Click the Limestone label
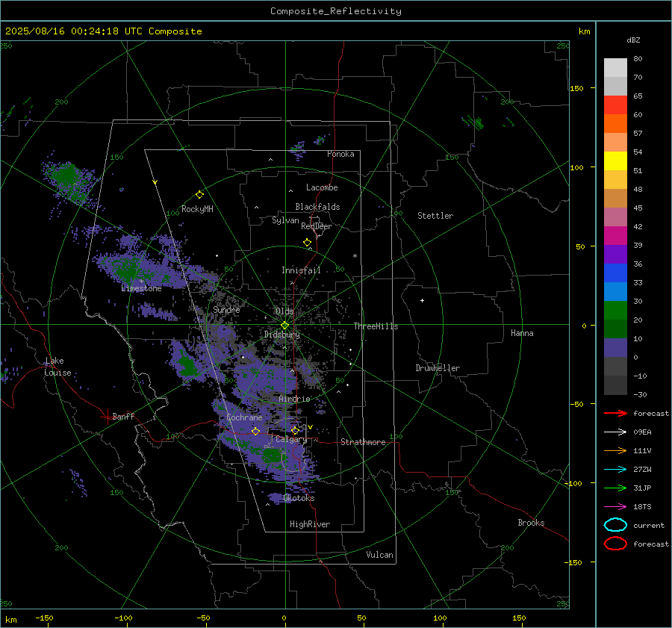The height and width of the screenshot is (628, 672). point(141,288)
